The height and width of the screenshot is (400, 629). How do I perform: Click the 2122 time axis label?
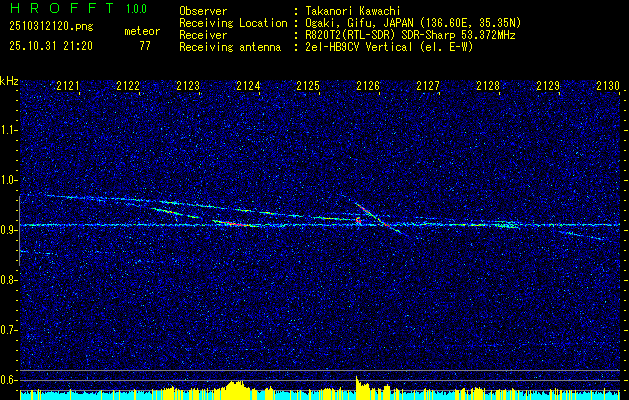pos(128,86)
